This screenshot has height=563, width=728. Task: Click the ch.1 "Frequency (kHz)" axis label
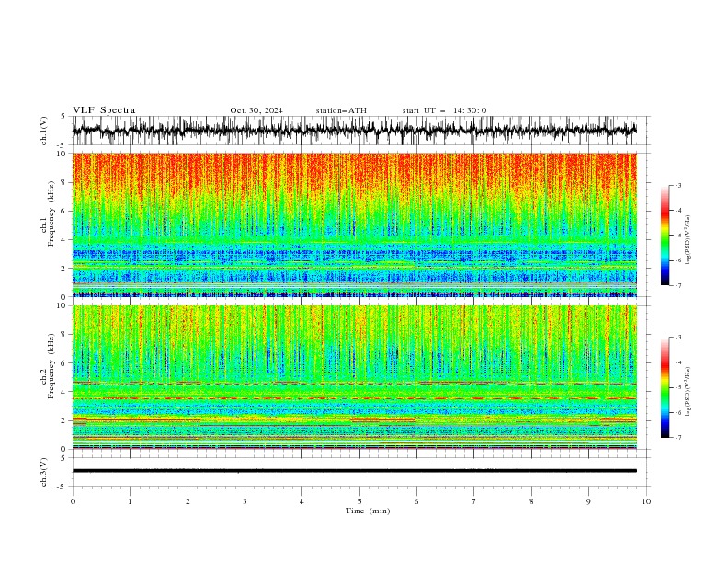(x=51, y=212)
